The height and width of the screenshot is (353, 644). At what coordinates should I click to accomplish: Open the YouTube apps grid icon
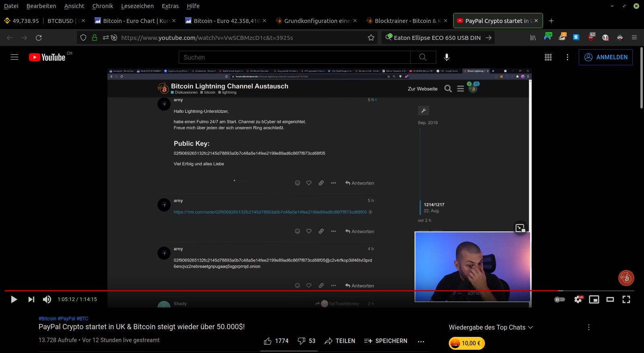coord(548,57)
